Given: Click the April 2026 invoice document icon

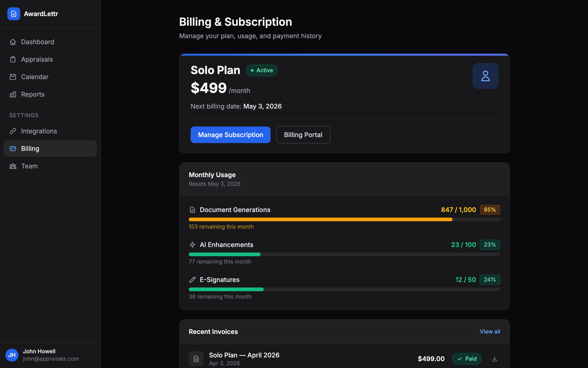Looking at the screenshot, I should [196, 359].
